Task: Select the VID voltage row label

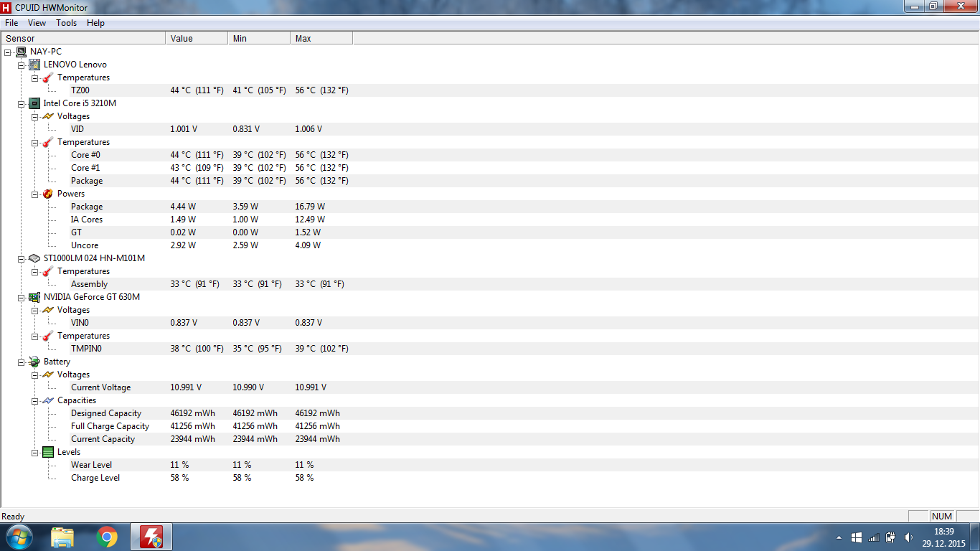Action: [x=77, y=129]
